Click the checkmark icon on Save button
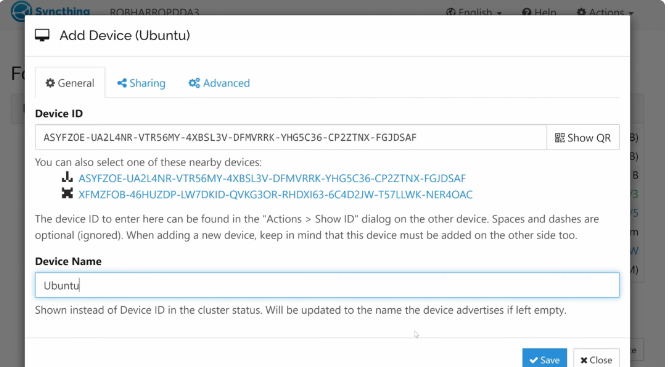Viewport: 668px width, 367px height. coord(533,360)
